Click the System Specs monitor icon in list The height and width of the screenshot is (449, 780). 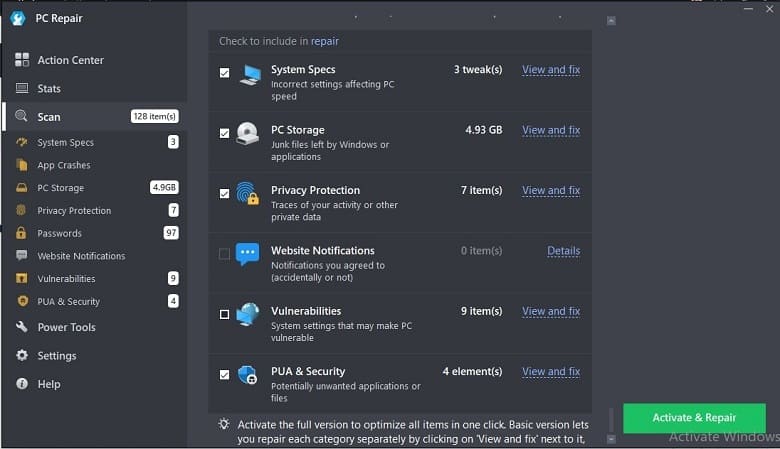click(x=250, y=75)
